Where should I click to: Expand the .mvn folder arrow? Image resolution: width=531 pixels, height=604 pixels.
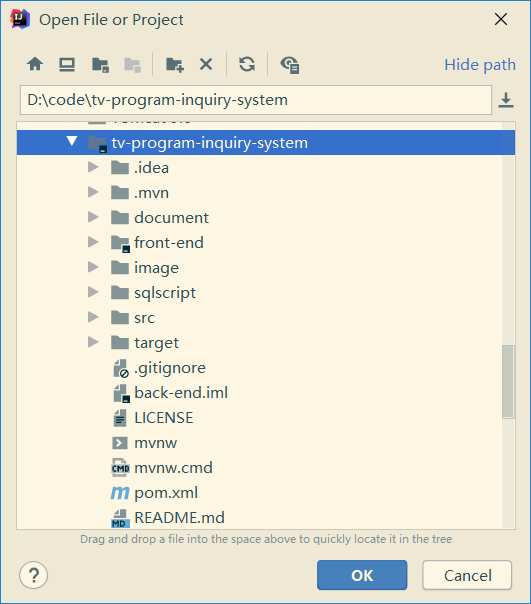coord(93,192)
